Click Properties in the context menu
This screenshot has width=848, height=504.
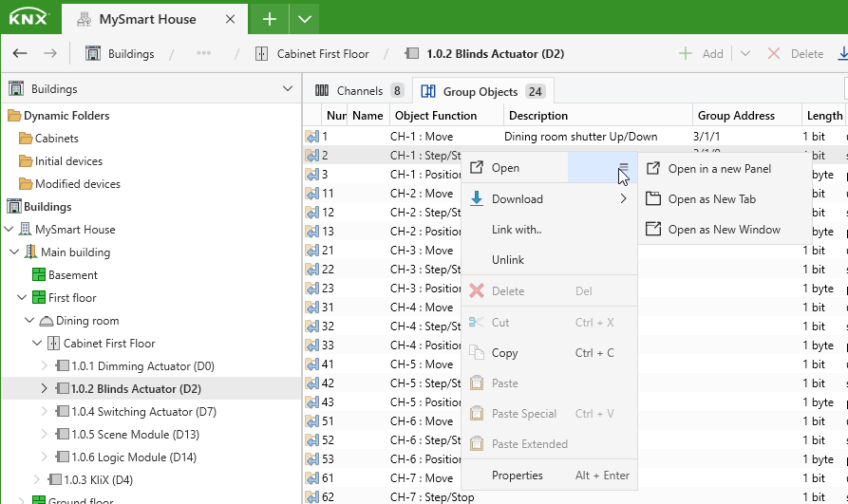(x=517, y=476)
